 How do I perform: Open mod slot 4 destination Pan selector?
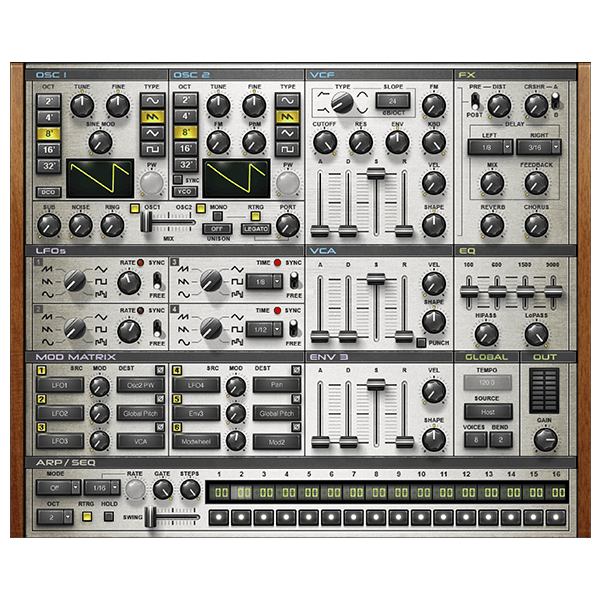pyautogui.click(x=277, y=385)
